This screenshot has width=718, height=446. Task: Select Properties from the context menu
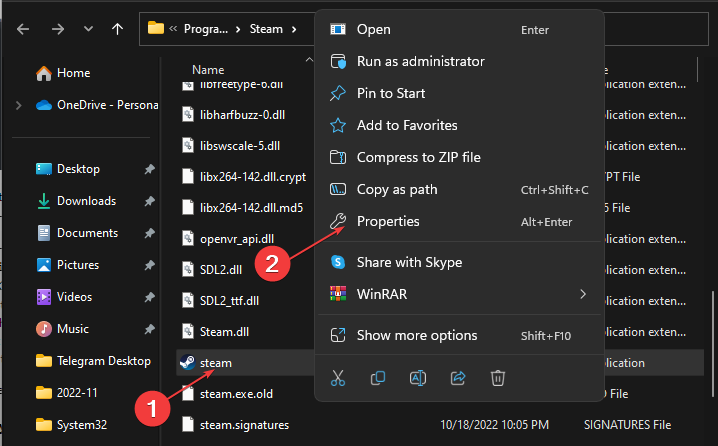(x=388, y=221)
